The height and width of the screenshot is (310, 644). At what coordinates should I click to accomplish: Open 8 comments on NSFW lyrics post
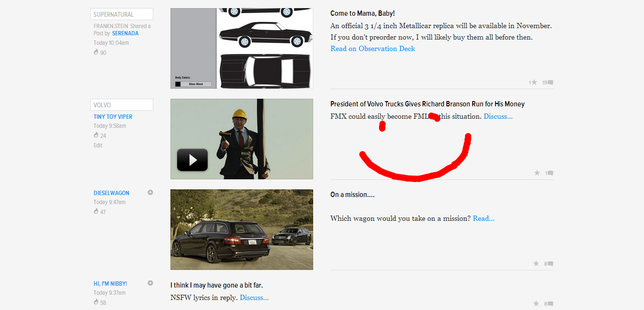click(549, 304)
